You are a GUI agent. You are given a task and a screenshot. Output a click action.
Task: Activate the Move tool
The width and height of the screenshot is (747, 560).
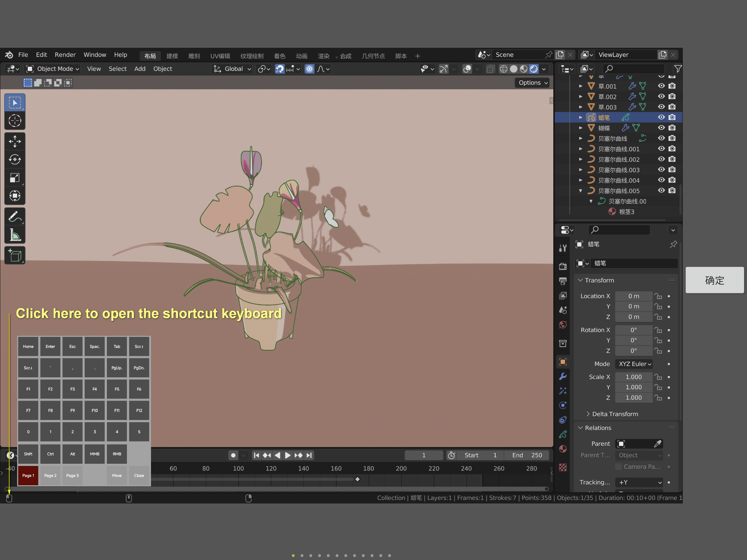[15, 141]
